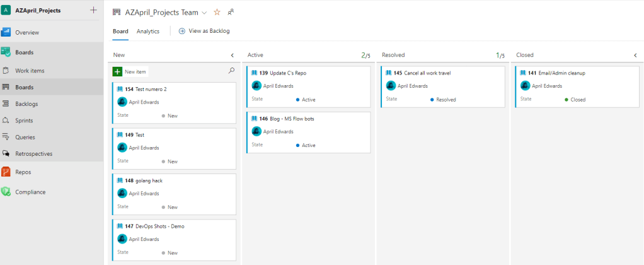The image size is (644, 265).
Task: Open Retrospectives in the sidebar
Action: (33, 153)
